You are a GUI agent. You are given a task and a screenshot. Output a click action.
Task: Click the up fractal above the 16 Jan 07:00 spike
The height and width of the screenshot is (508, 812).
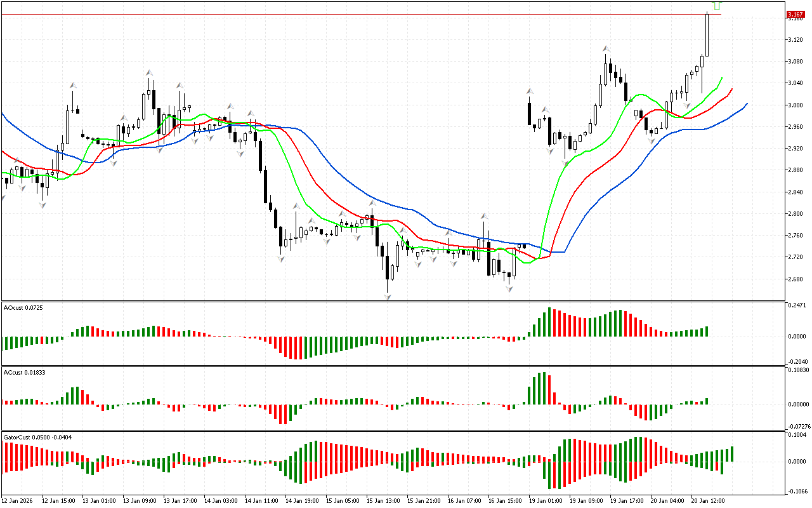coord(484,216)
